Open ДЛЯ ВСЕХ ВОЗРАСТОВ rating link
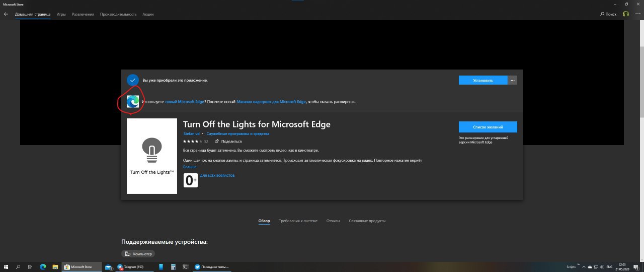This screenshot has width=644, height=272. pos(217,176)
